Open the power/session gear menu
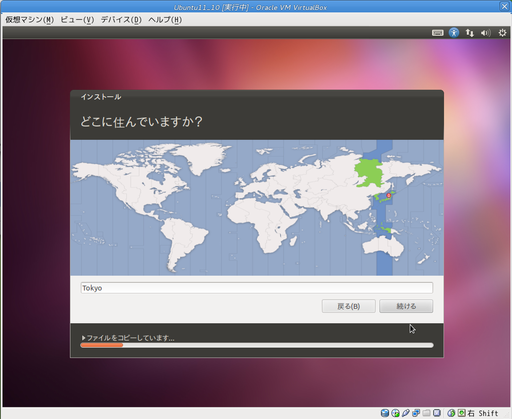 pyautogui.click(x=502, y=33)
